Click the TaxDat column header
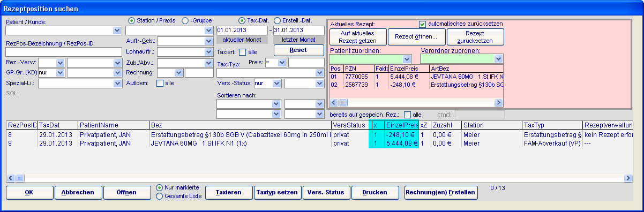 58,125
